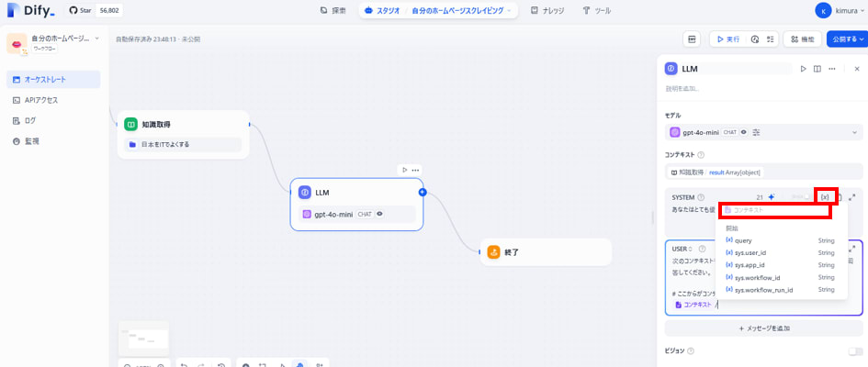
Task: Select sys.user_id variable
Action: click(781, 252)
